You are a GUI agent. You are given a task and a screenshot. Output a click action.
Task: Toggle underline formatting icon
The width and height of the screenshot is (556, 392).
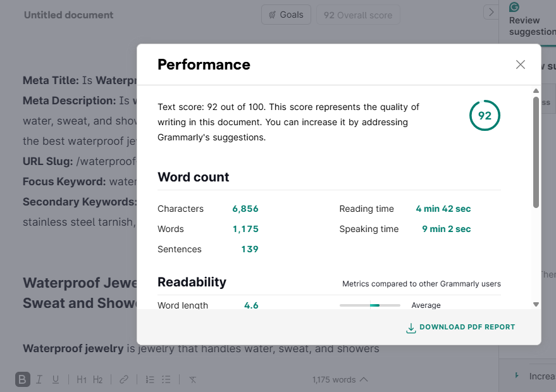click(x=56, y=379)
